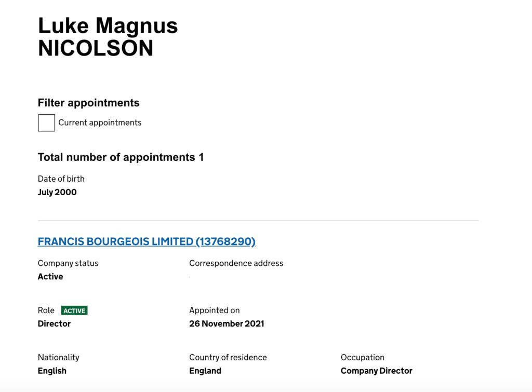
Task: Click the Correspondence address label
Action: click(236, 263)
